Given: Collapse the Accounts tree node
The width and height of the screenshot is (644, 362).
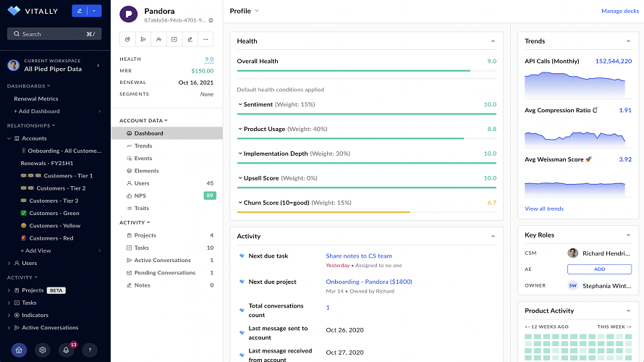Looking at the screenshot, I should (x=9, y=138).
